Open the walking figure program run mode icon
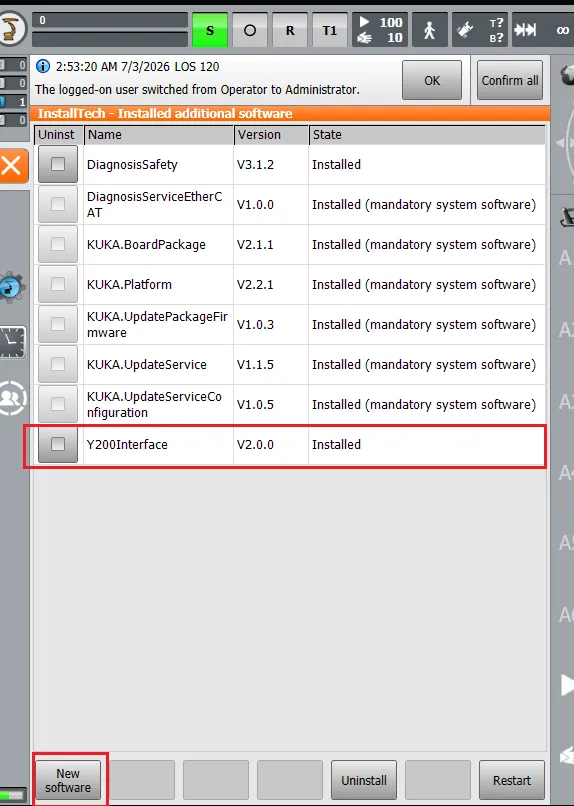This screenshot has width=574, height=806. (x=429, y=30)
